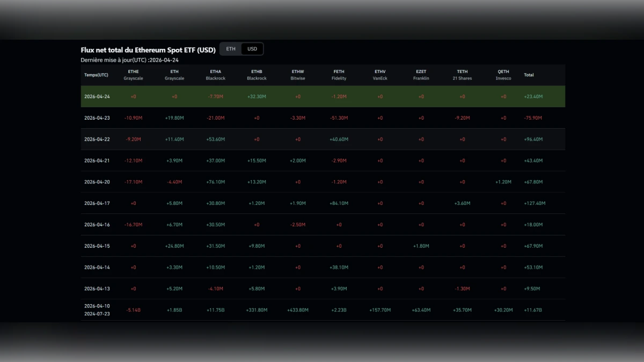Click the ETHW Bitwise column header

pos(298,75)
